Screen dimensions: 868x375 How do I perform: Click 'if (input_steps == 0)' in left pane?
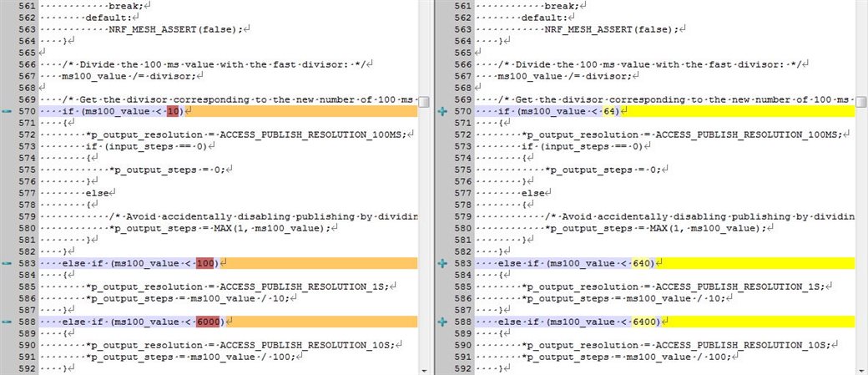click(x=147, y=146)
